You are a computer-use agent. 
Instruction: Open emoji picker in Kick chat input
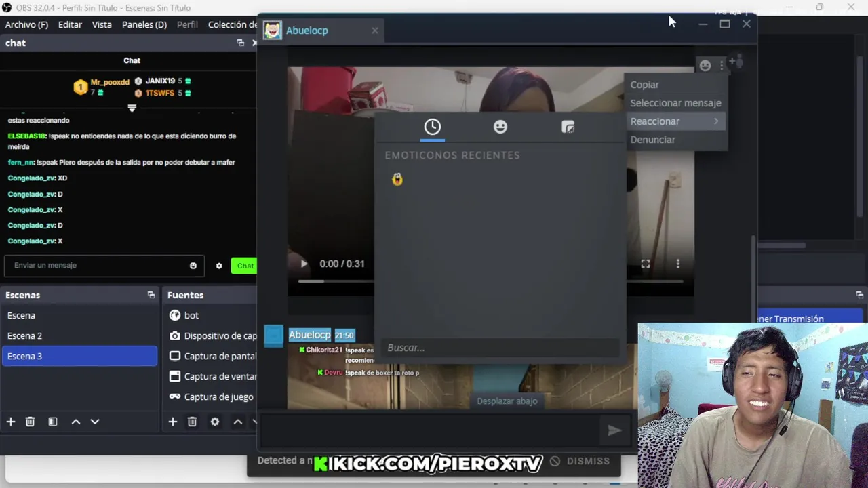(193, 266)
